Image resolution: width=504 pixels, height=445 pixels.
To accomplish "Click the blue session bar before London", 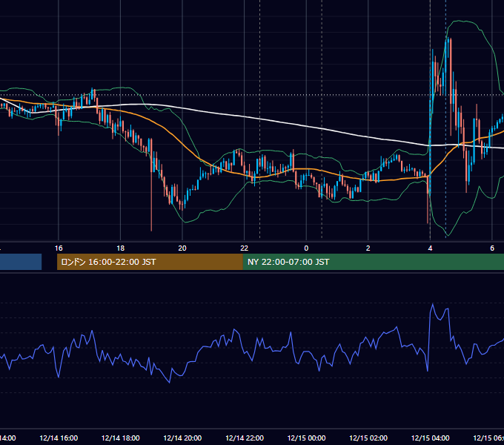I will 21,262.
